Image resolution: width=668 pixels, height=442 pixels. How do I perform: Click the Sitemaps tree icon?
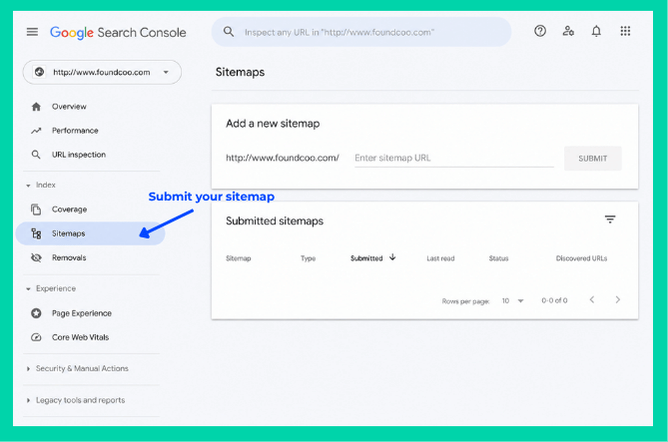pyautogui.click(x=36, y=233)
